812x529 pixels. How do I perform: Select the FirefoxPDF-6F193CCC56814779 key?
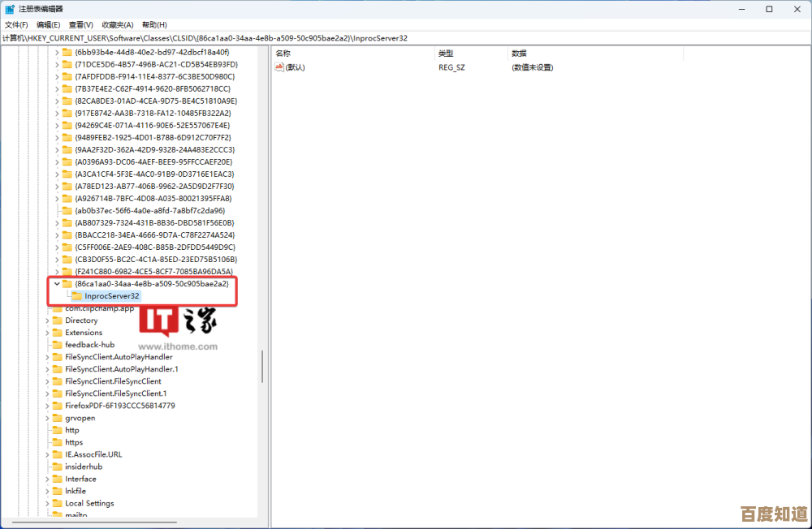(x=119, y=406)
